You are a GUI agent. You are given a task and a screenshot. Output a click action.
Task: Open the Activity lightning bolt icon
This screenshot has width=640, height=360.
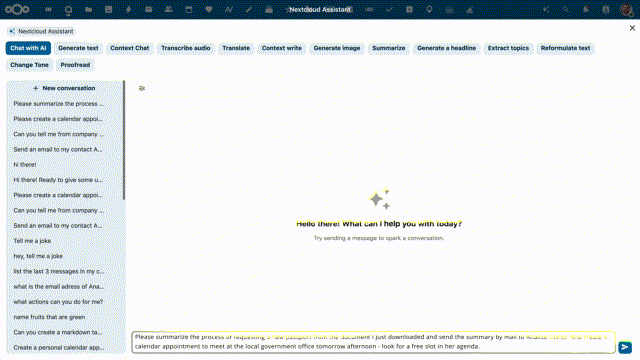tap(129, 9)
